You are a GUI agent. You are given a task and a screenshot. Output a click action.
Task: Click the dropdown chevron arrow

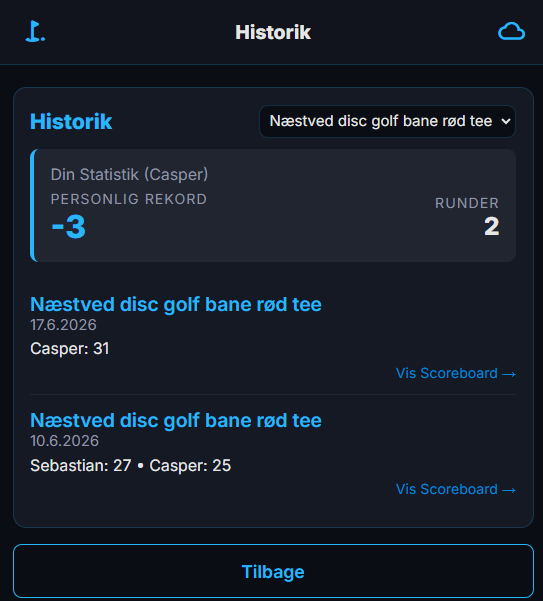(x=506, y=121)
